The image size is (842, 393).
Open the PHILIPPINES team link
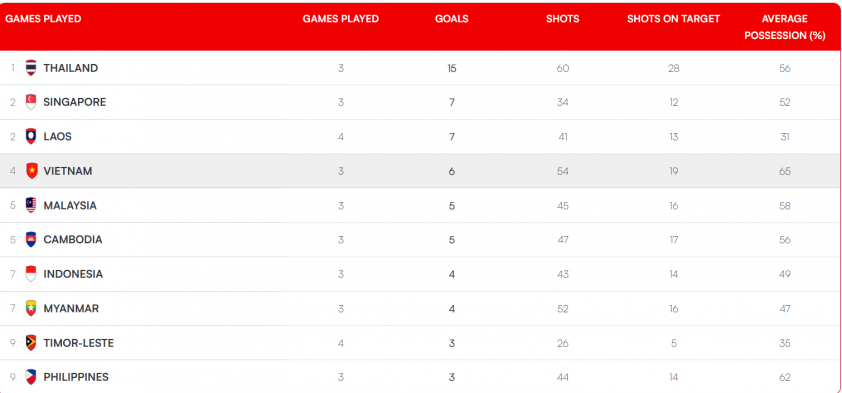(x=76, y=377)
